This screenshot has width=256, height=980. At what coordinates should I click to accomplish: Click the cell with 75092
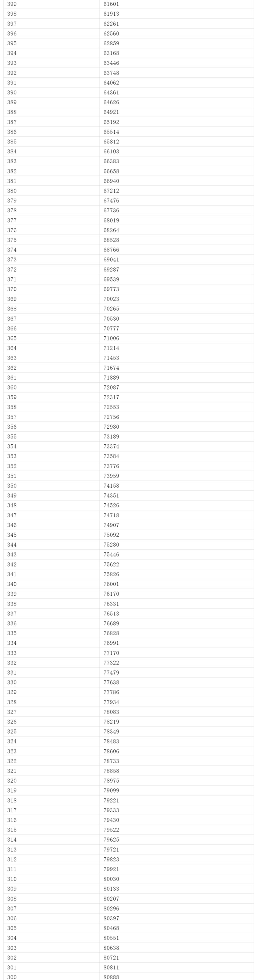pyautogui.click(x=111, y=535)
